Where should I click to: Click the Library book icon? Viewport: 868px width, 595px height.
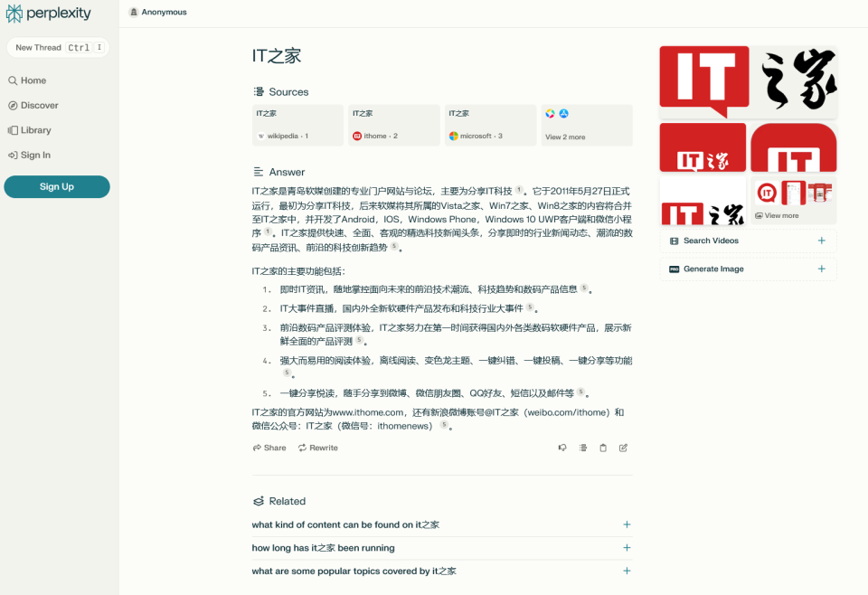pos(13,130)
